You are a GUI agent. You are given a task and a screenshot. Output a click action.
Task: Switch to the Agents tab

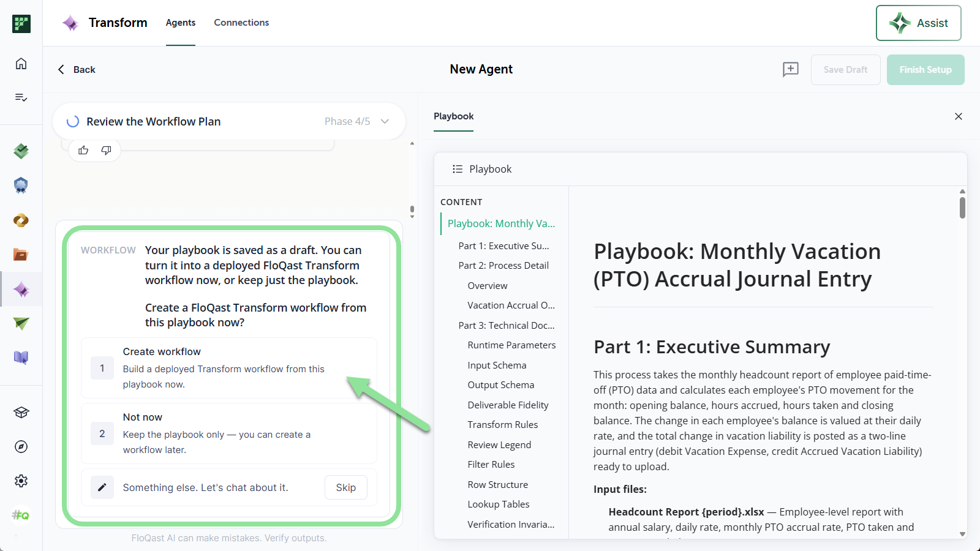coord(181,23)
